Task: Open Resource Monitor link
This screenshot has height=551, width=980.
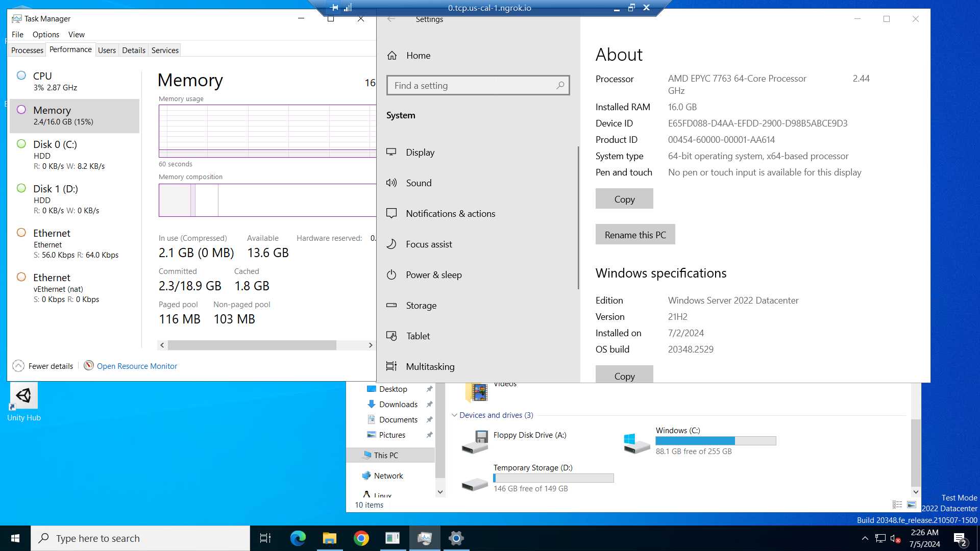Action: click(137, 366)
